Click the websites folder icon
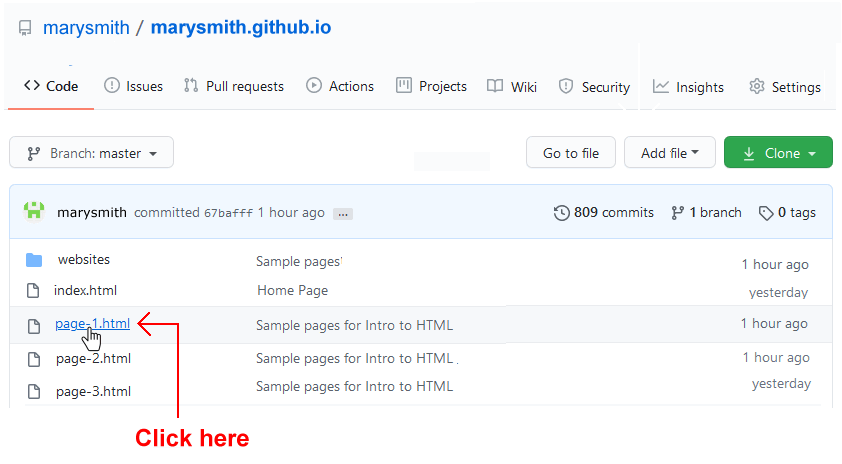842x464 pixels. pos(34,260)
